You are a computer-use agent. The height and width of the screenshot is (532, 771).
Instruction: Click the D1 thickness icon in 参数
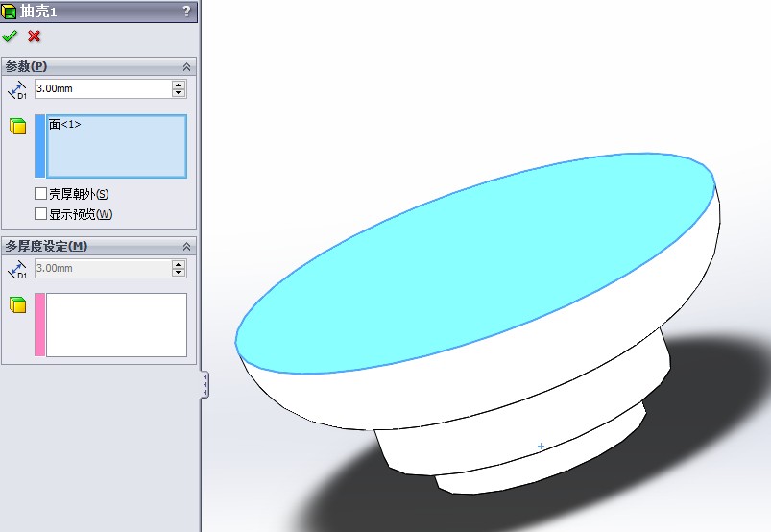click(x=17, y=90)
